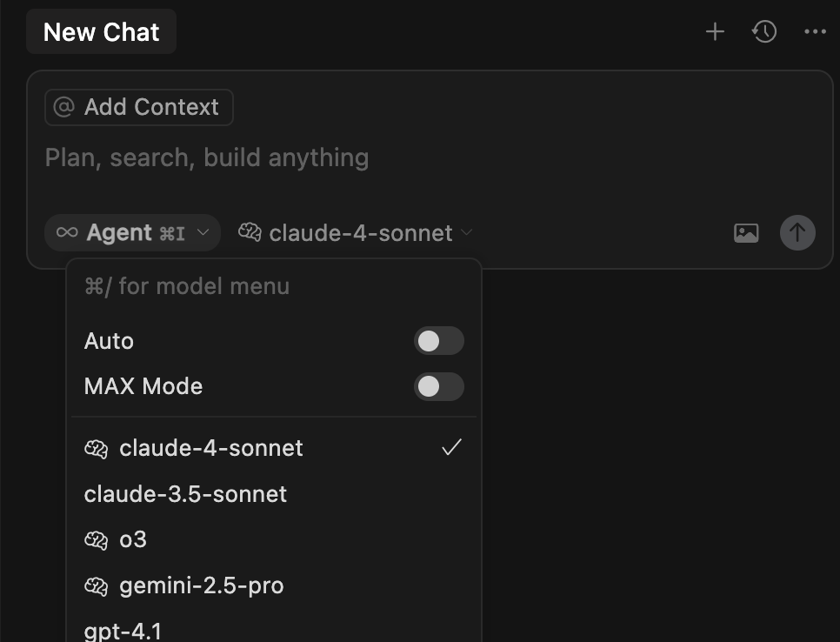The height and width of the screenshot is (642, 840).
Task: Expand the Agent mode dropdown chevron
Action: click(x=203, y=232)
